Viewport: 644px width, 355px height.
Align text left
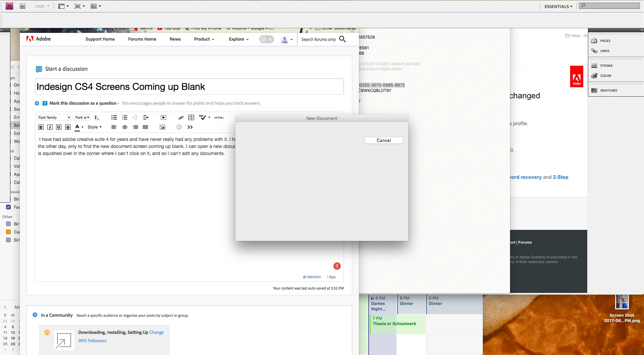tap(114, 127)
